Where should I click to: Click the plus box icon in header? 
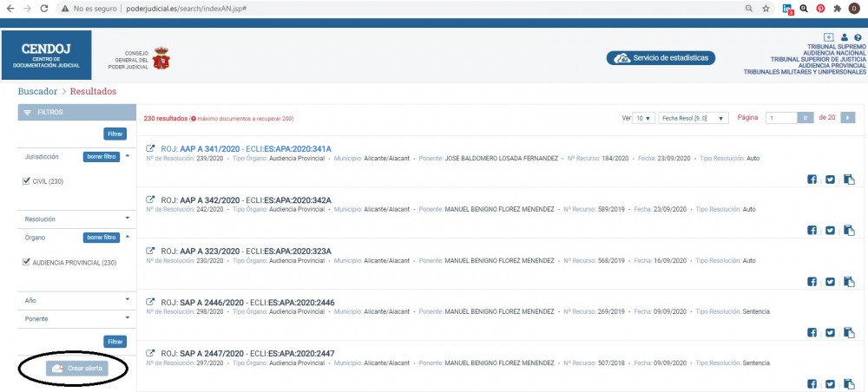coord(829,37)
